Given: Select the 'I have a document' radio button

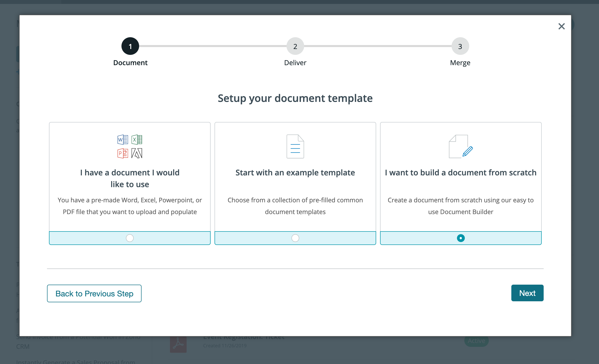Looking at the screenshot, I should tap(130, 238).
